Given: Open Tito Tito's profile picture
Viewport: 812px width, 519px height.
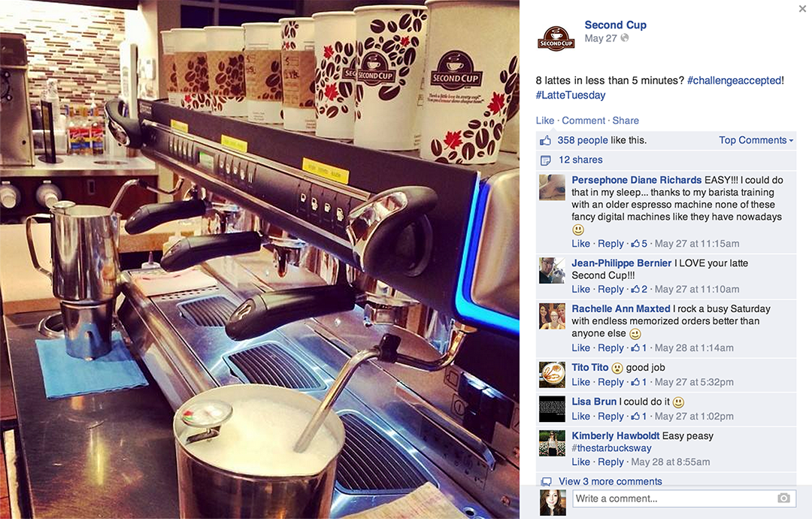Looking at the screenshot, I should (552, 375).
